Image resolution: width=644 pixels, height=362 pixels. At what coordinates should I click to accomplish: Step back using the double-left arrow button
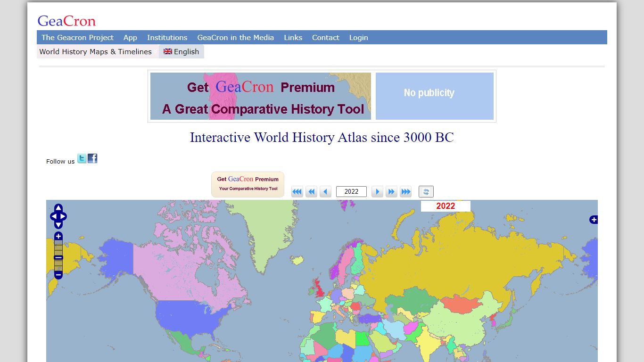point(311,191)
